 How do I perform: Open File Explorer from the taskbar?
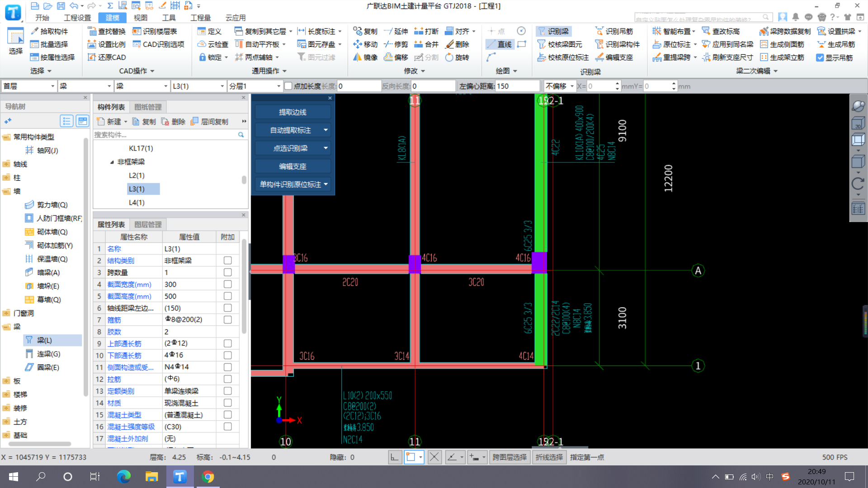[151, 477]
